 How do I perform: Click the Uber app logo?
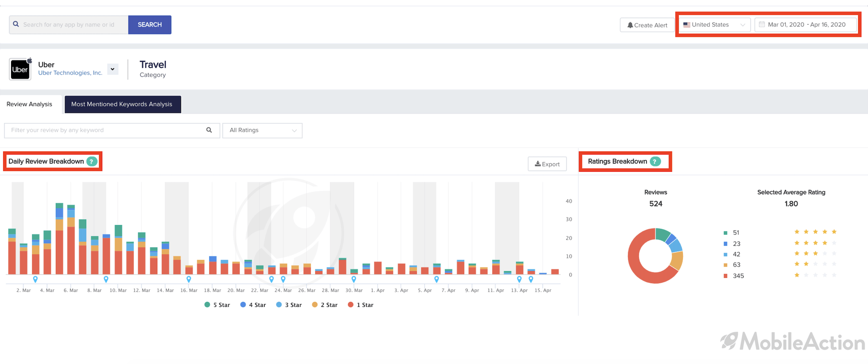click(20, 69)
